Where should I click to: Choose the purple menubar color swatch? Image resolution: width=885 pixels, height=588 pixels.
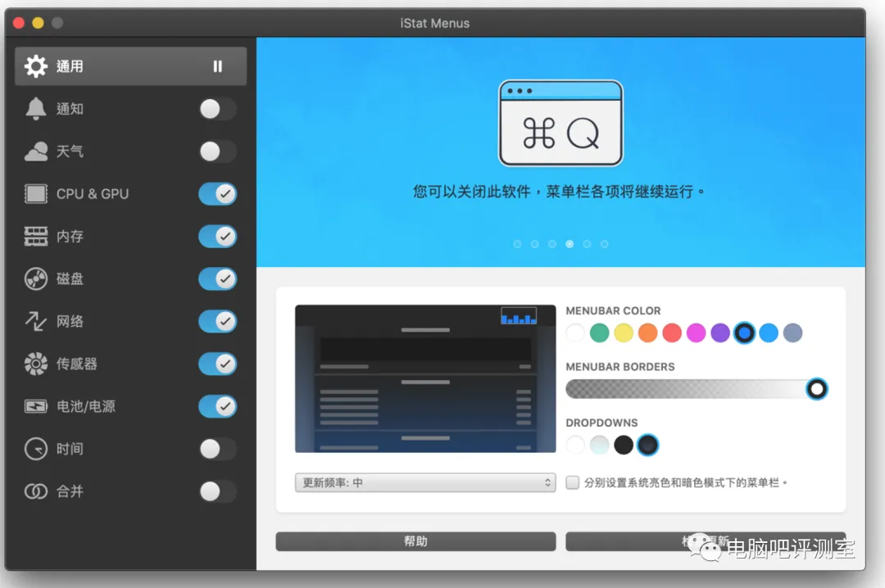point(720,333)
